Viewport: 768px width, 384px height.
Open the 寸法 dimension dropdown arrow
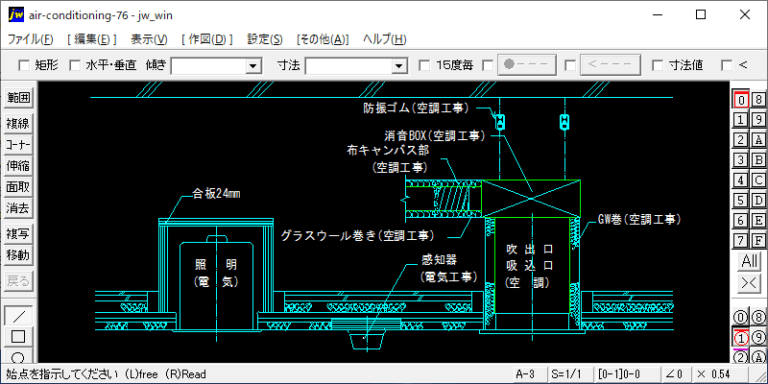[x=400, y=66]
